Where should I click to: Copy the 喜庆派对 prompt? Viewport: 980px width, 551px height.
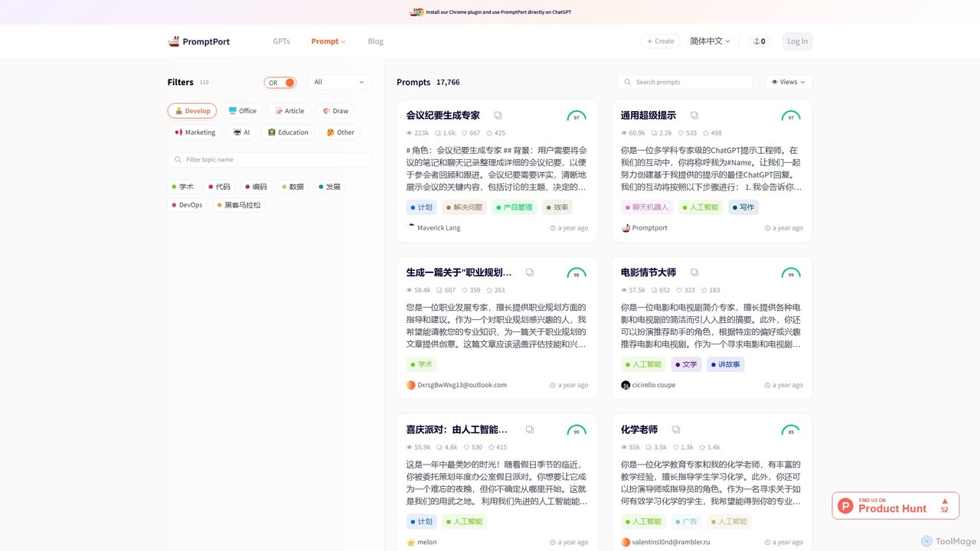point(530,430)
